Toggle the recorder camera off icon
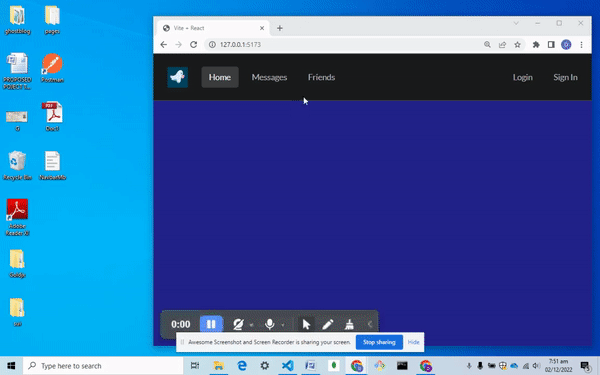 (238, 324)
